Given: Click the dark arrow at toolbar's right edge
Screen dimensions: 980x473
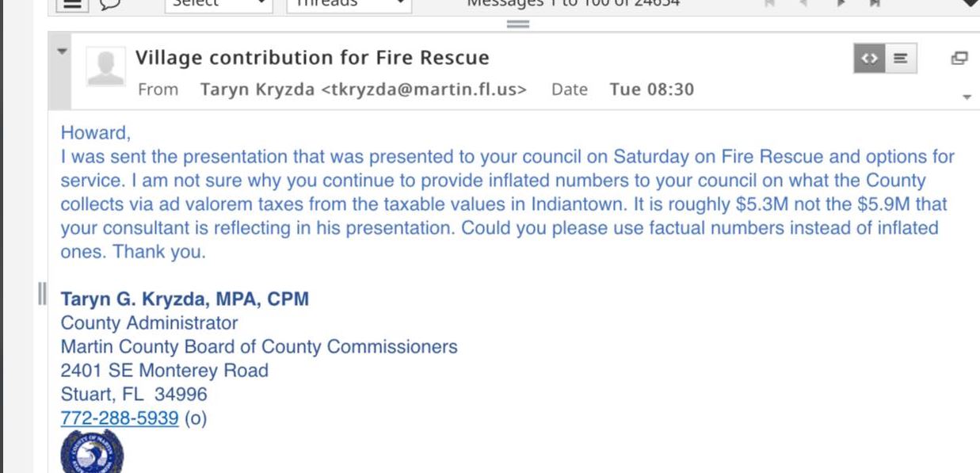Looking at the screenshot, I should click(970, 3).
